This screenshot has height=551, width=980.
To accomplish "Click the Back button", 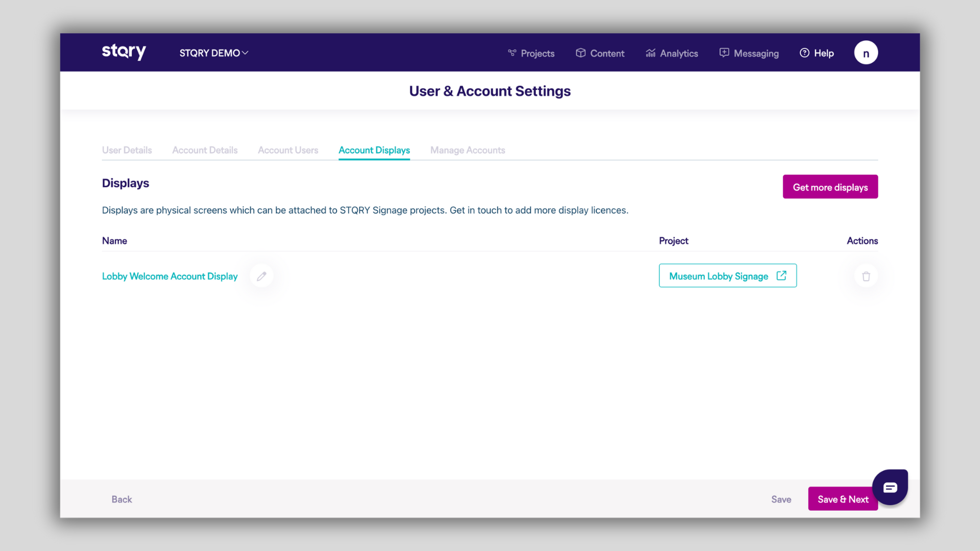I will 121,499.
